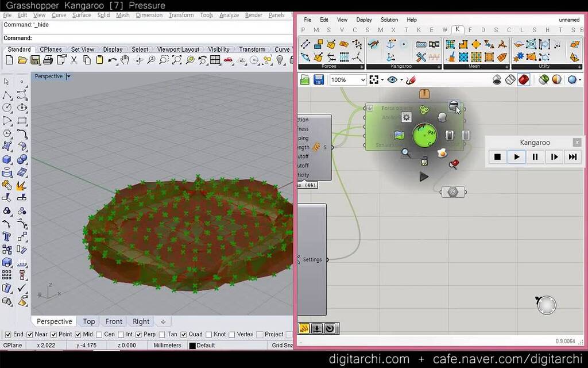This screenshot has height=368, width=588.
Task: Toggle the Mid osnap checkbox
Action: [78, 334]
